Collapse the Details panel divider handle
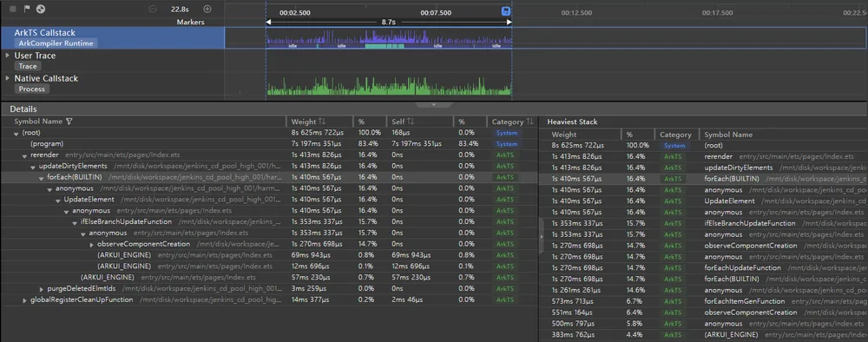Viewport: 868px width, 342px height. coord(434,104)
